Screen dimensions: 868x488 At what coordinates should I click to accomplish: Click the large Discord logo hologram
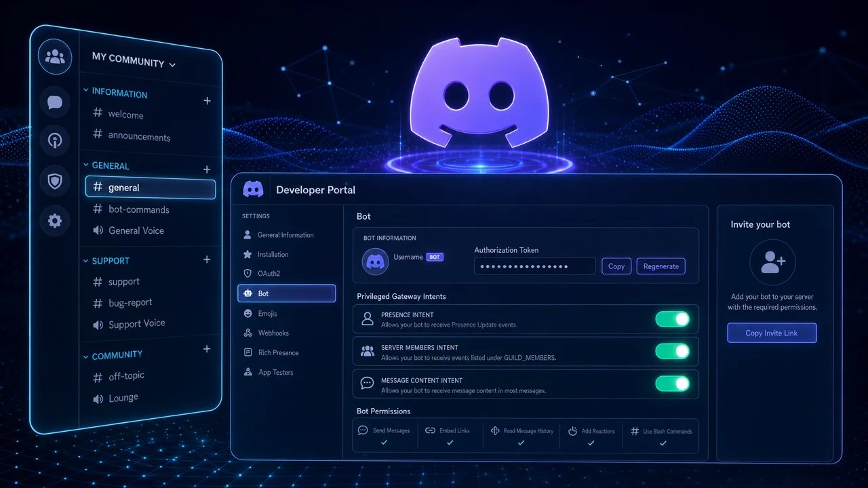tap(479, 94)
